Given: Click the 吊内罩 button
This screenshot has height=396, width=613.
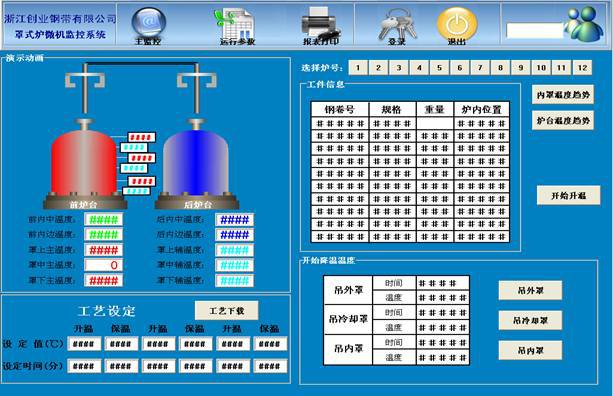Looking at the screenshot, I should (x=531, y=350).
